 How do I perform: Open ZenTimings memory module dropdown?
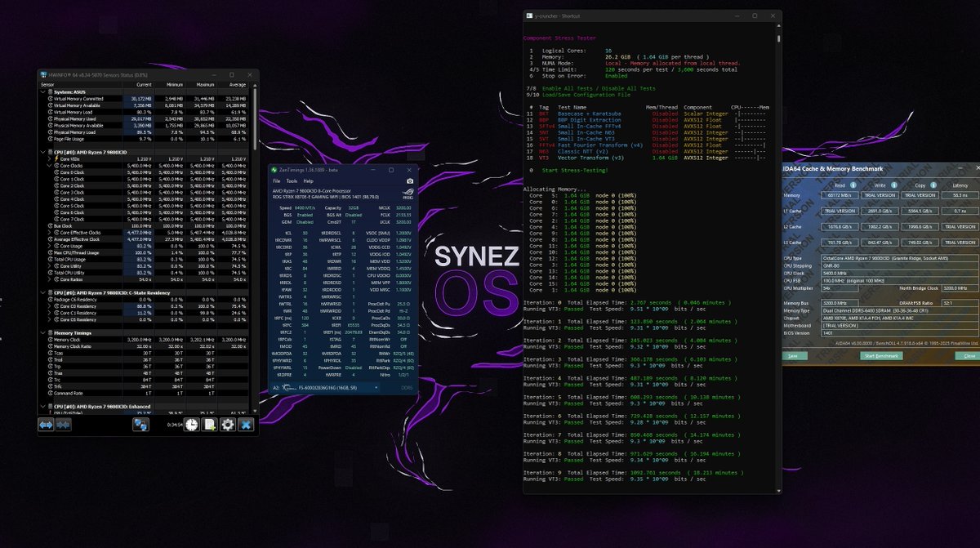click(325, 388)
